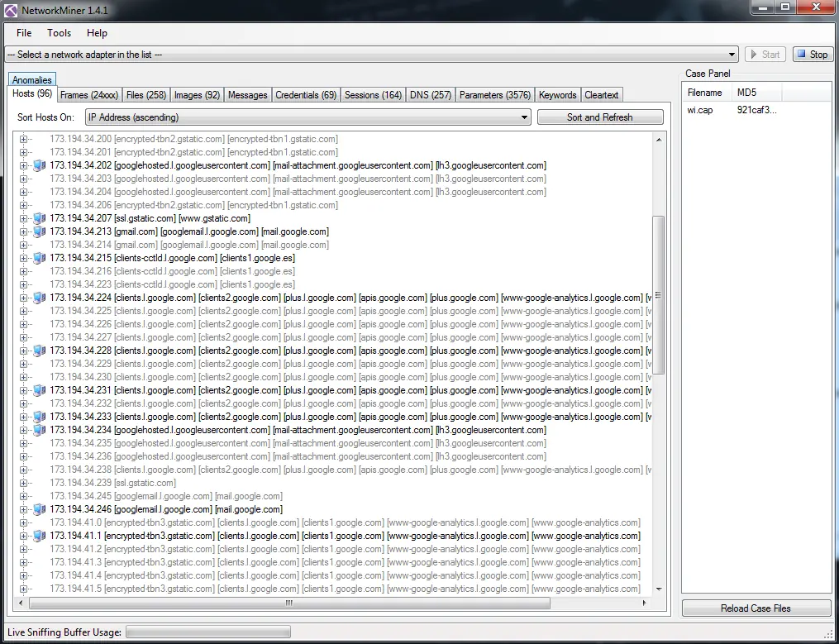
Task: Select host row 173.194.41.0
Action: point(346,522)
